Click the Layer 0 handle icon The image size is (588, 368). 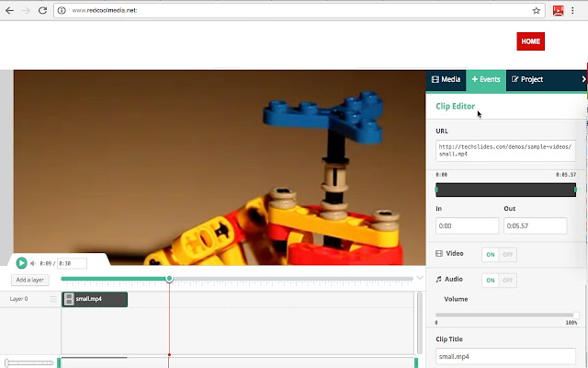53,299
